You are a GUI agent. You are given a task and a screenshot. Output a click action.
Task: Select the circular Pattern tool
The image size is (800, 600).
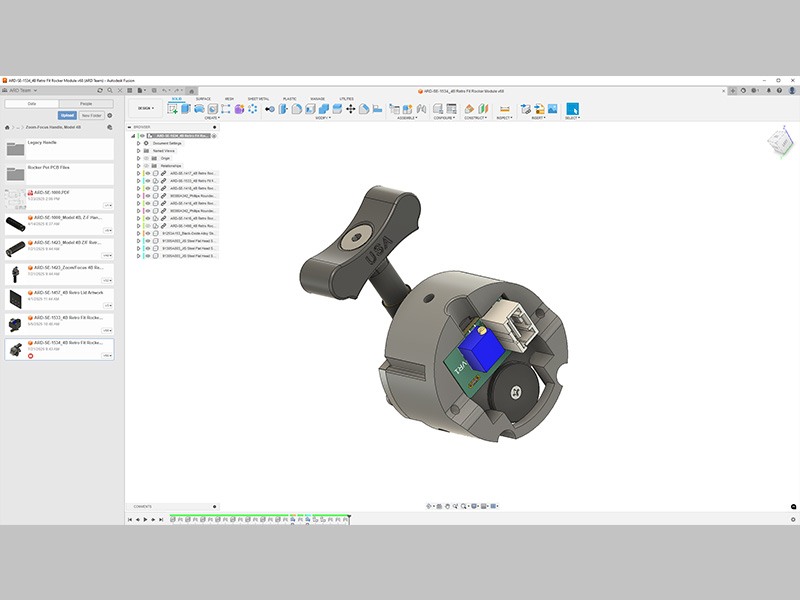pos(253,109)
